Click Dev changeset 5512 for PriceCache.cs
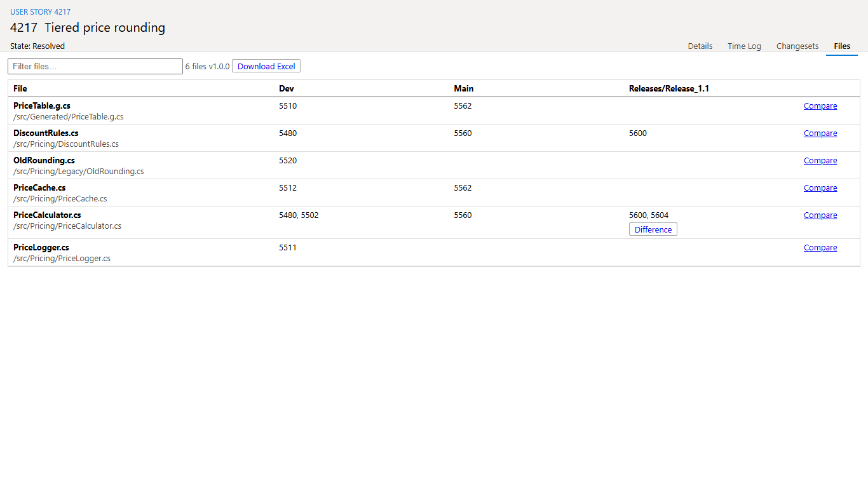This screenshot has height=488, width=868. [x=288, y=188]
